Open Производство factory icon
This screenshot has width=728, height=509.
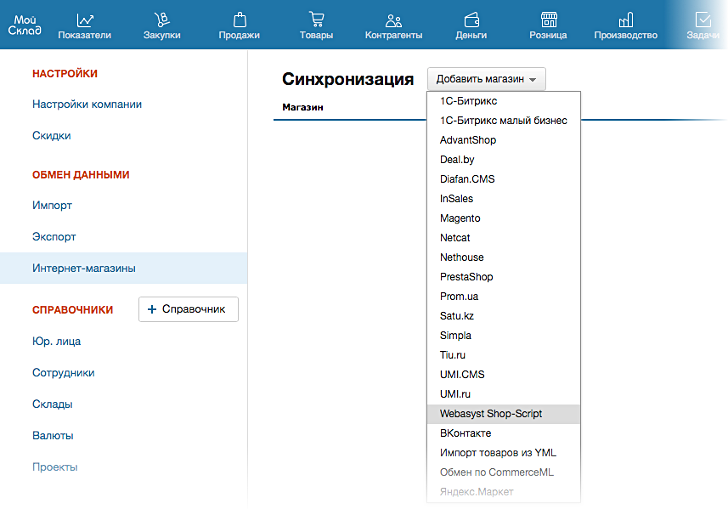coord(626,19)
